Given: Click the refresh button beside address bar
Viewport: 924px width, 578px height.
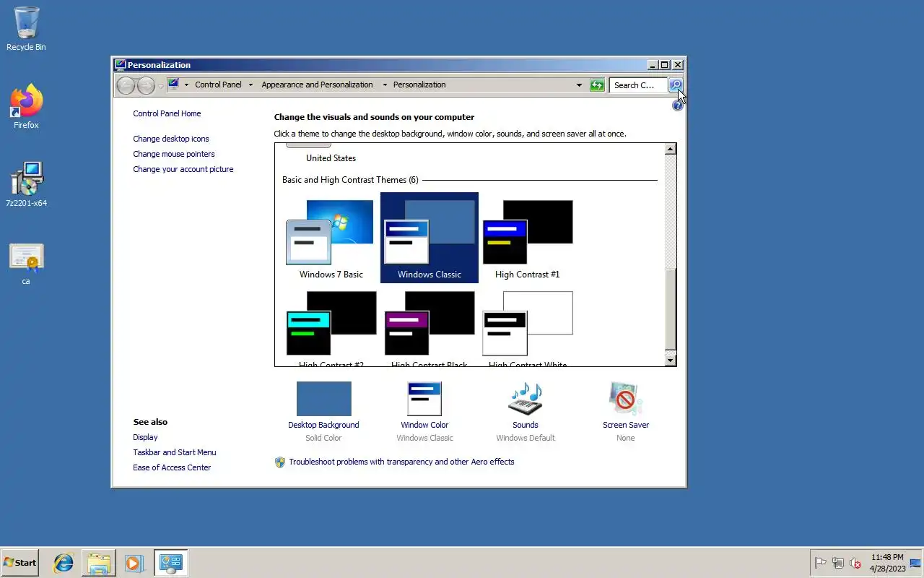Looking at the screenshot, I should [x=597, y=85].
